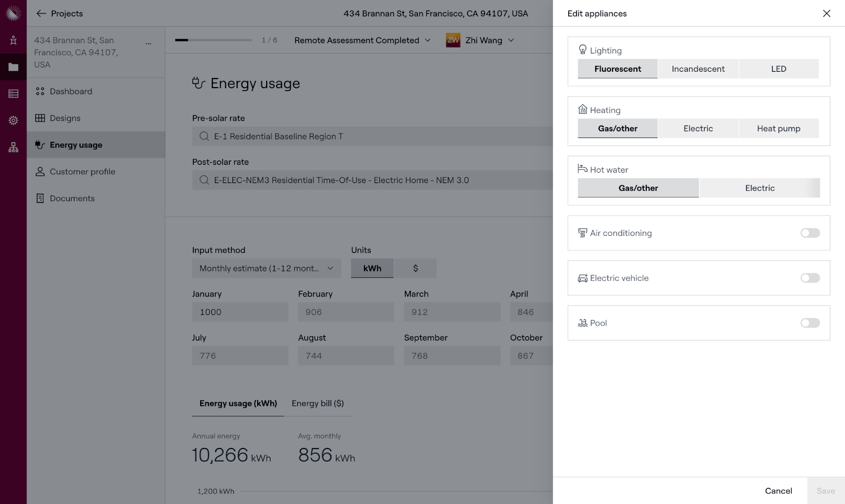This screenshot has width=845, height=504.
Task: Open the database list icon in left rail
Action: click(x=13, y=94)
